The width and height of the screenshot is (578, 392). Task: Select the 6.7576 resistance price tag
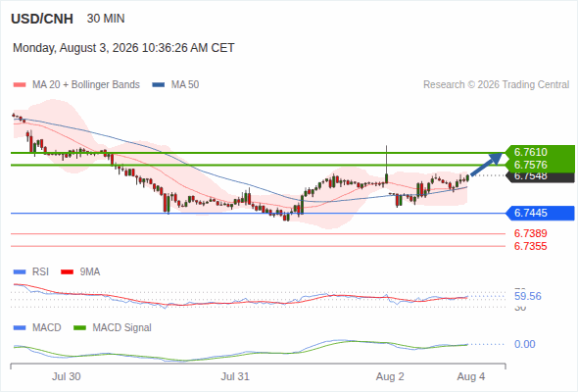pyautogui.click(x=541, y=165)
